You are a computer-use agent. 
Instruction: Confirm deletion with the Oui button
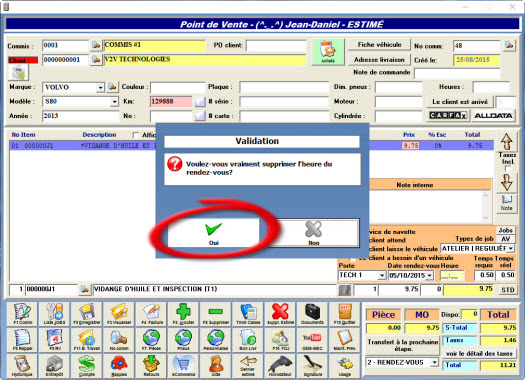[x=214, y=233]
